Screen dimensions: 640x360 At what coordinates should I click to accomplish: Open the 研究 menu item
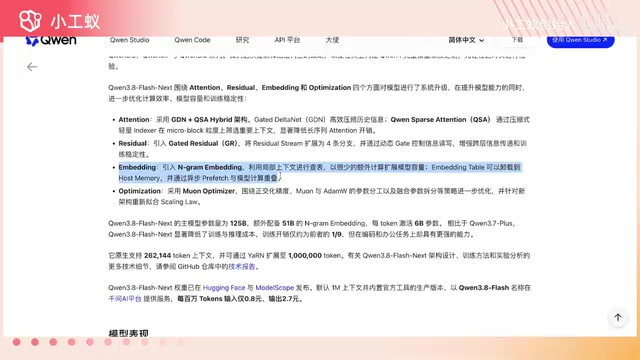coord(242,40)
